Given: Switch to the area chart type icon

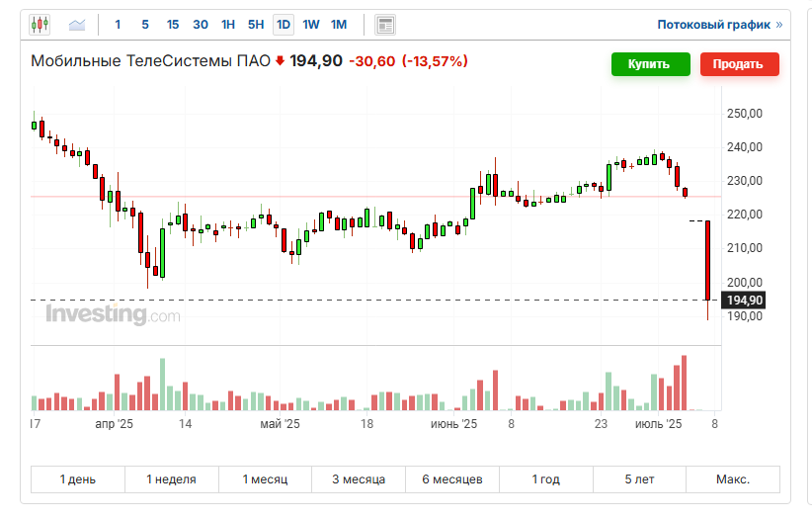Looking at the screenshot, I should [77, 25].
